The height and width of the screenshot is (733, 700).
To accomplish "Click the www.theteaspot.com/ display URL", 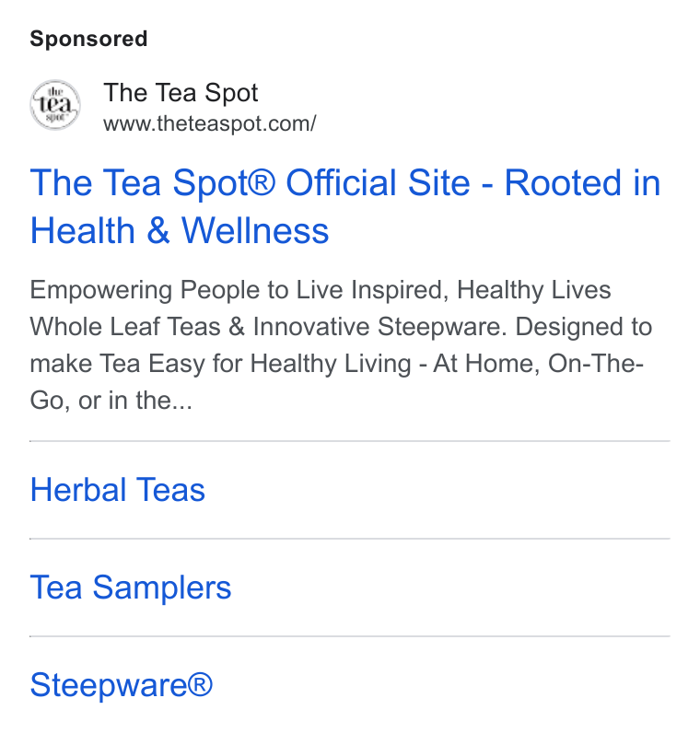I will [209, 123].
